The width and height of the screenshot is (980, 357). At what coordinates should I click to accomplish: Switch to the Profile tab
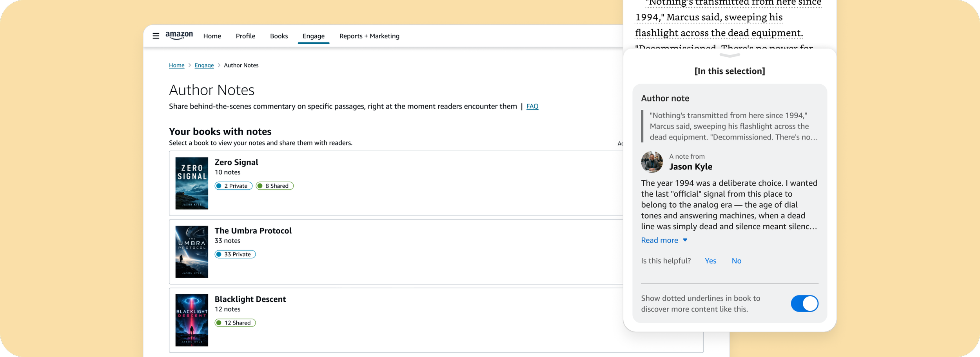pyautogui.click(x=245, y=36)
